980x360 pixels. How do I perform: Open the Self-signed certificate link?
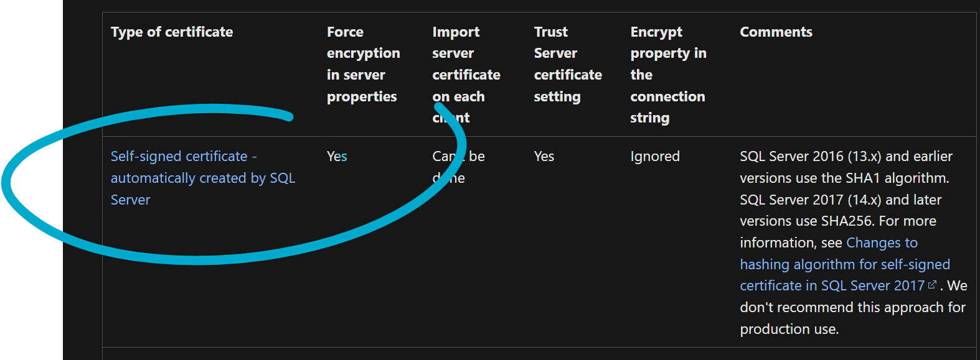202,178
